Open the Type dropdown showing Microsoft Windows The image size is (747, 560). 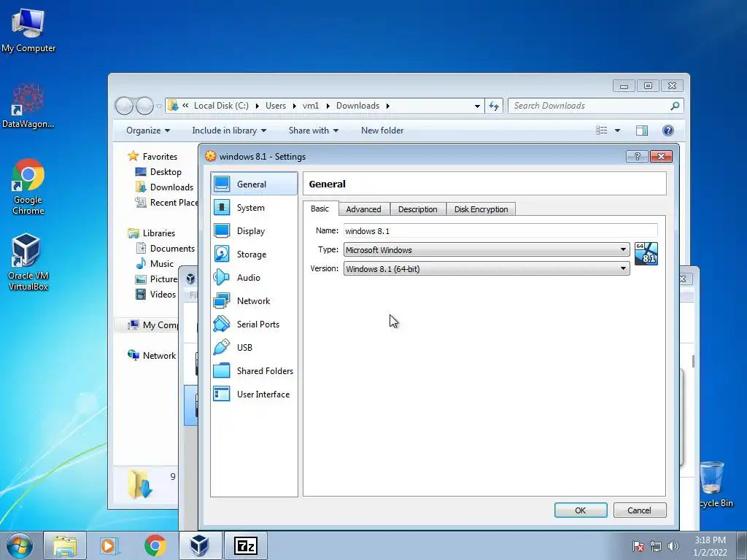(487, 249)
